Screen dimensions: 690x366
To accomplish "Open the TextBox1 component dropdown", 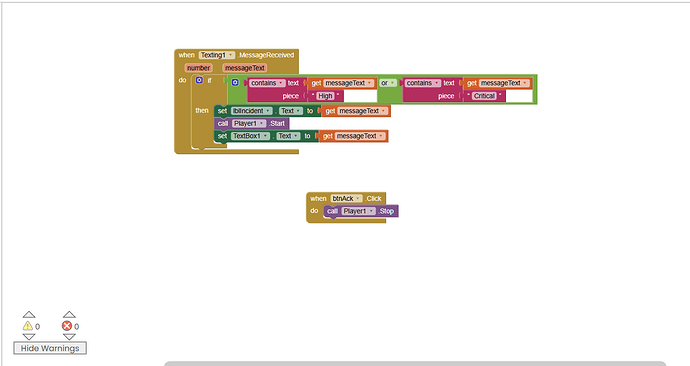I will (250, 136).
